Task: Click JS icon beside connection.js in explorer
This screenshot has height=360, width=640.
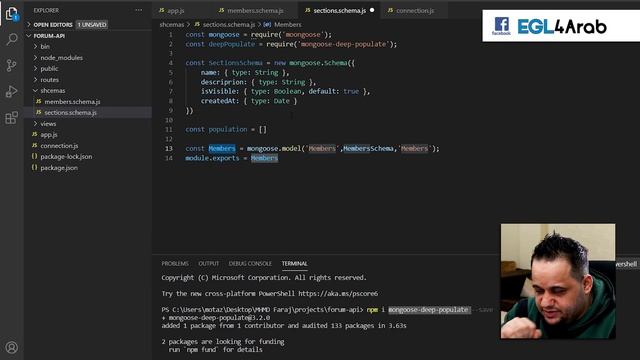Action: pos(35,145)
